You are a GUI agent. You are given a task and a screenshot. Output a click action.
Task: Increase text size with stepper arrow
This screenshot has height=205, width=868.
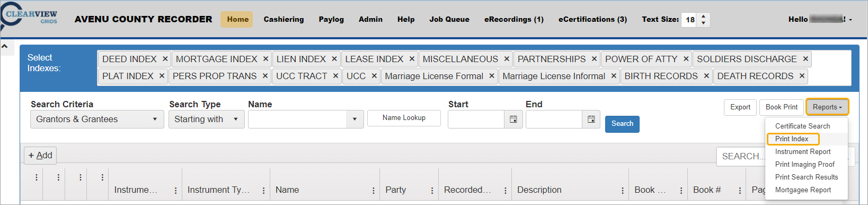tap(703, 16)
